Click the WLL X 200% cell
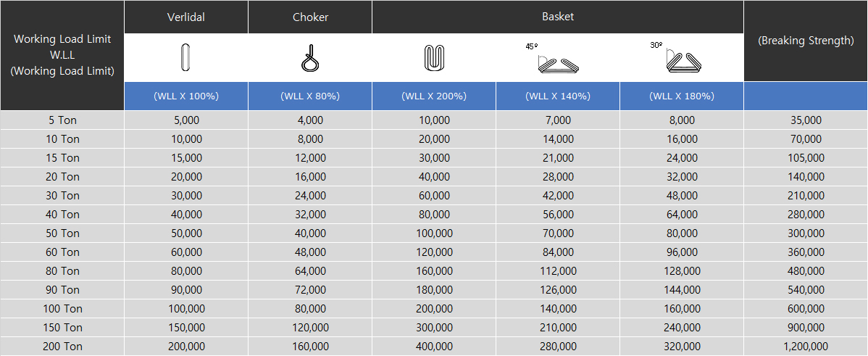This screenshot has width=868, height=356. pos(434,96)
